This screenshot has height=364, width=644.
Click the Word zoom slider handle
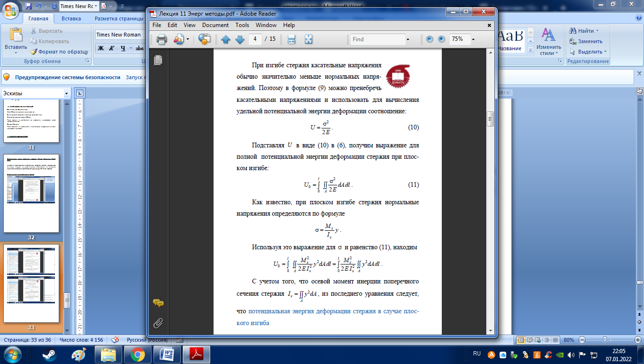pos(605,340)
